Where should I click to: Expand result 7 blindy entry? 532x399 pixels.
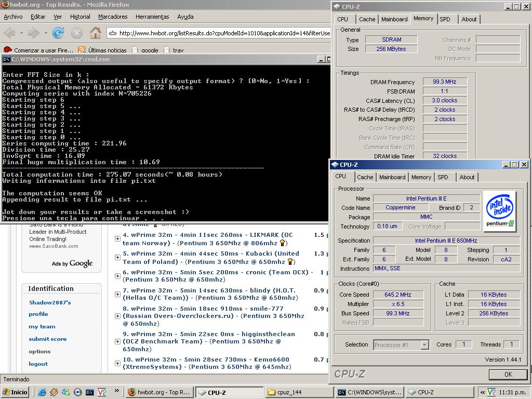click(x=117, y=294)
